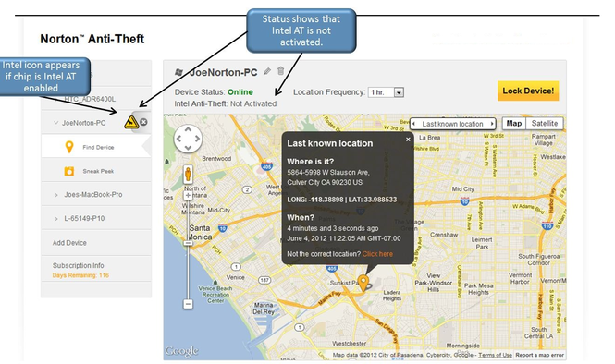Image resolution: width=615 pixels, height=364 pixels.
Task: Click the JoeNorton-PC device title
Action: (x=223, y=72)
